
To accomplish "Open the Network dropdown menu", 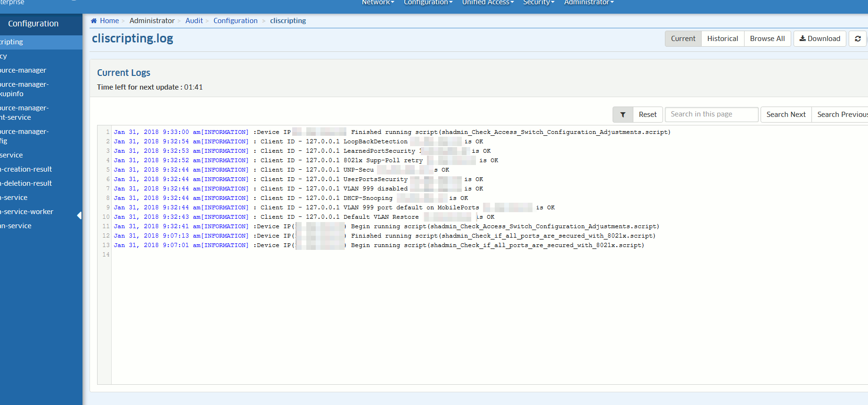I will (377, 3).
